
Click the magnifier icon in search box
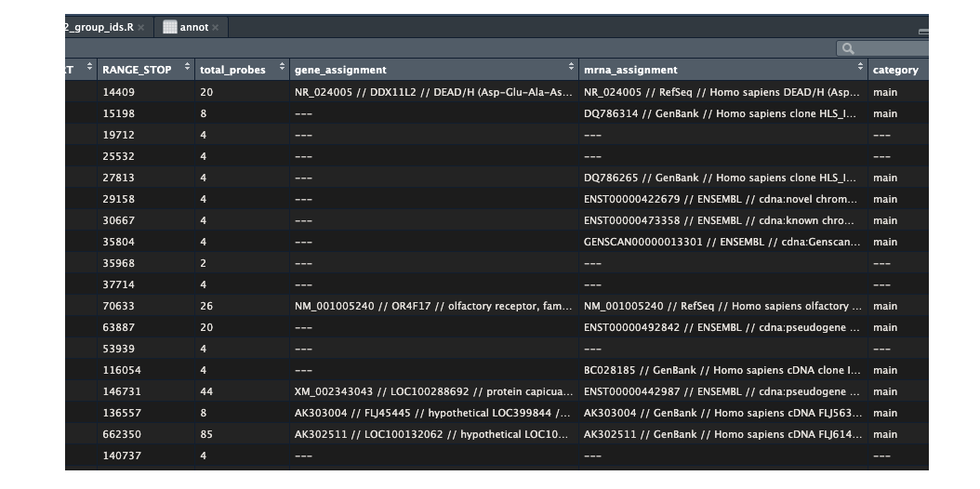847,48
